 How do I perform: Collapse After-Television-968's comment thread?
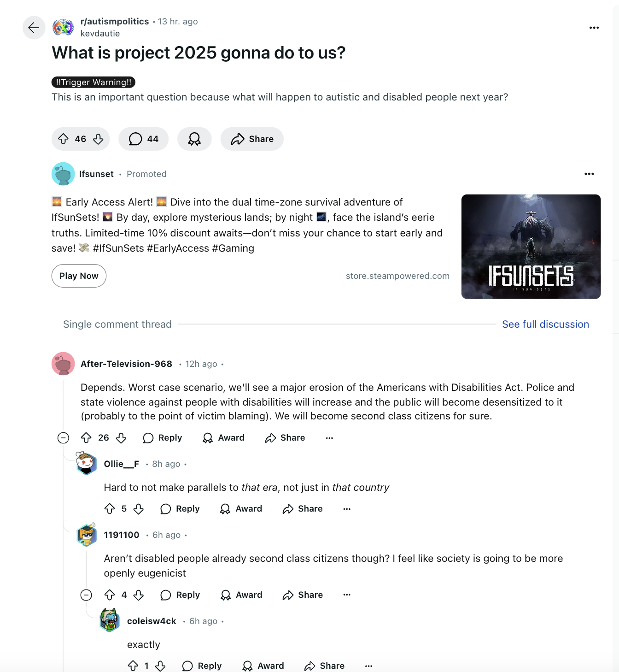point(63,438)
